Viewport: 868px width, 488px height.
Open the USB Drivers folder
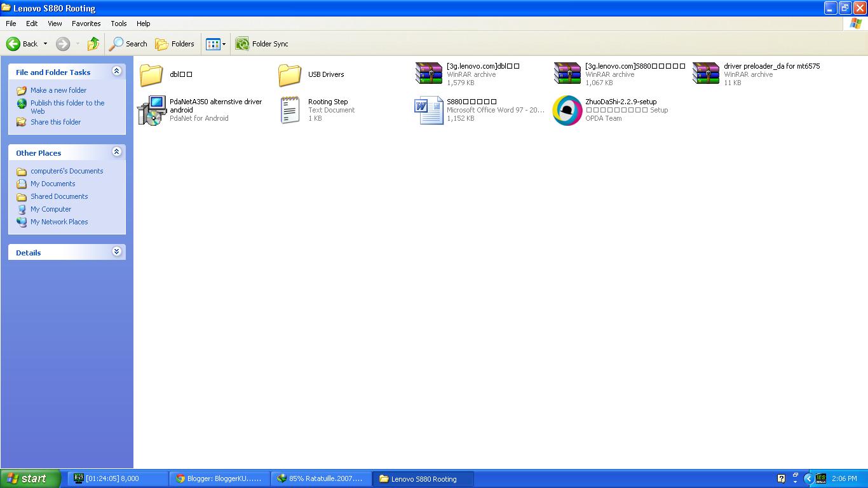pos(290,74)
